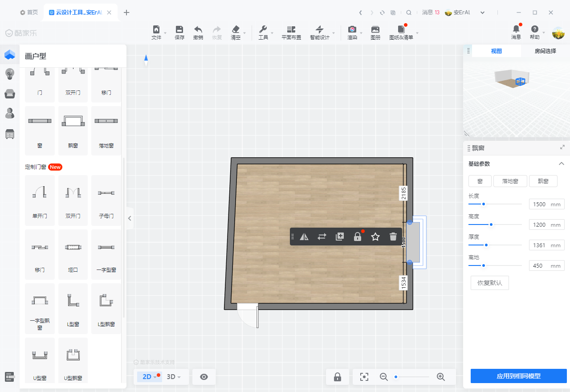Switch to the 房间选择 tab
This screenshot has width=570, height=392.
[545, 51]
